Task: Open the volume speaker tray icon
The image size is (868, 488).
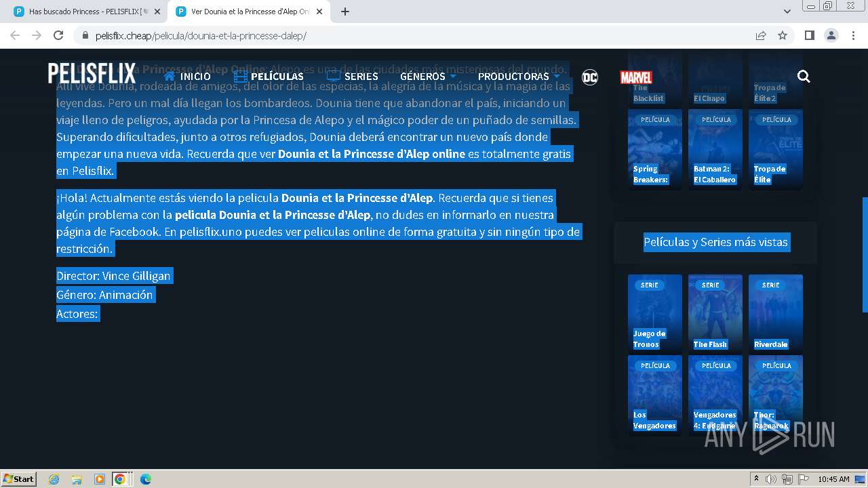Action: 771,479
